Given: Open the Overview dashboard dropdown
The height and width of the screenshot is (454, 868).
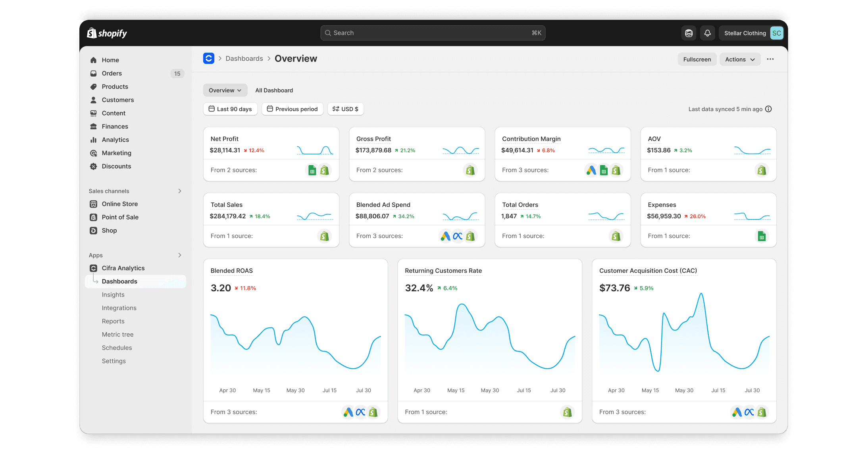Looking at the screenshot, I should (x=225, y=90).
